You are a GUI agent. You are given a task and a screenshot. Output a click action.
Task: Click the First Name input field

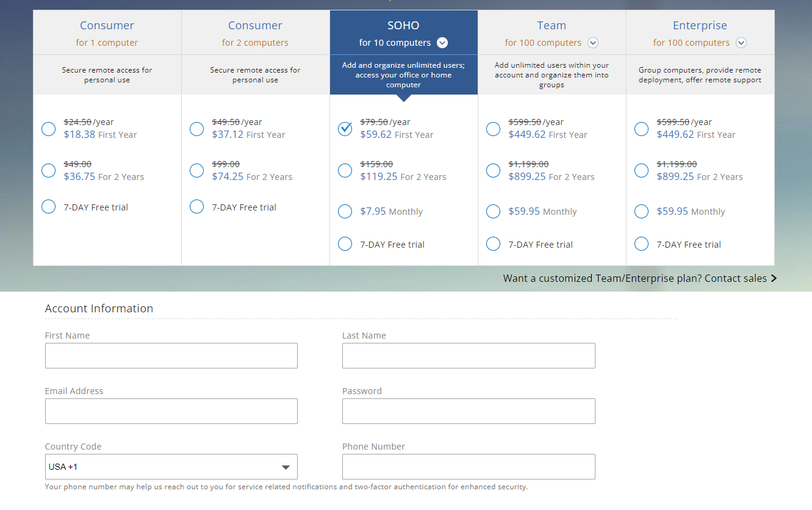click(171, 356)
